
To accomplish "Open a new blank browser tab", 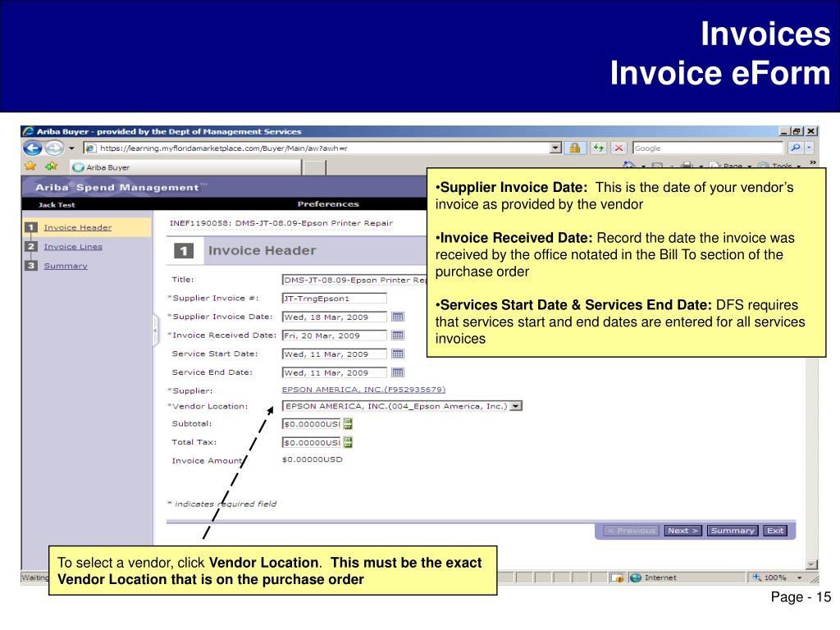I will [314, 167].
